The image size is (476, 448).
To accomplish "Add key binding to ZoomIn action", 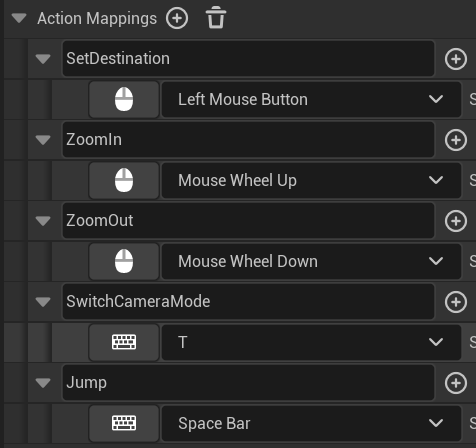I will (x=456, y=140).
